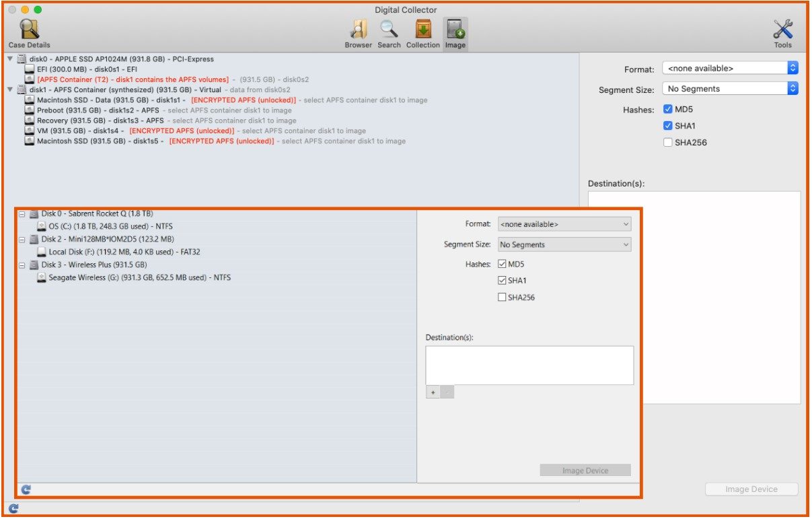Open Format dropdown in the macOS panel

tap(731, 68)
